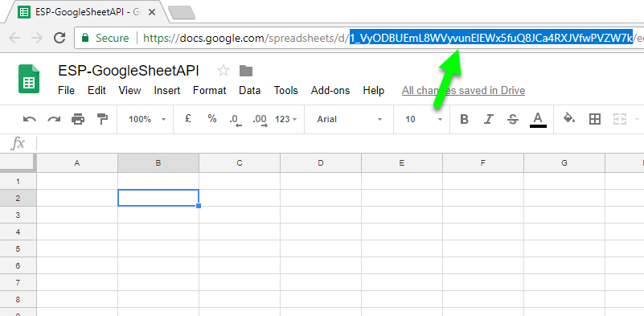Open the Borders grid icon

click(595, 119)
